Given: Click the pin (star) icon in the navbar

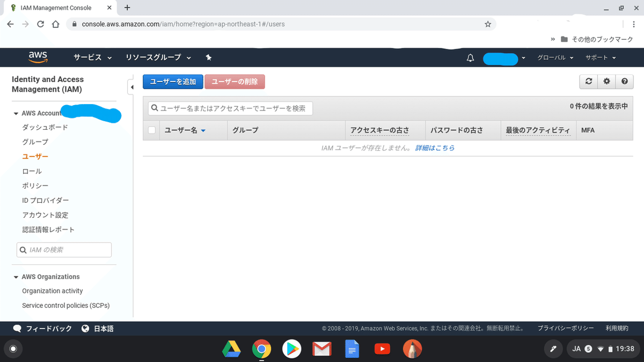Looking at the screenshot, I should pos(209,57).
